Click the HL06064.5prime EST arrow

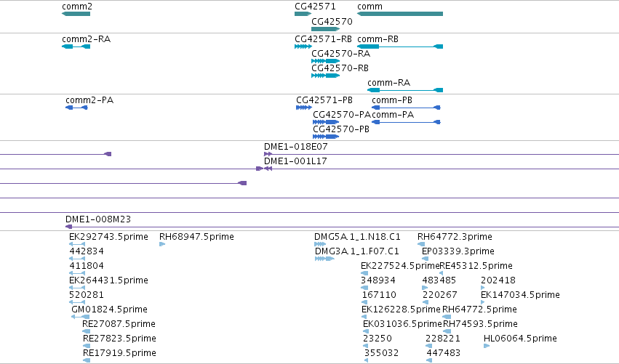(x=487, y=346)
